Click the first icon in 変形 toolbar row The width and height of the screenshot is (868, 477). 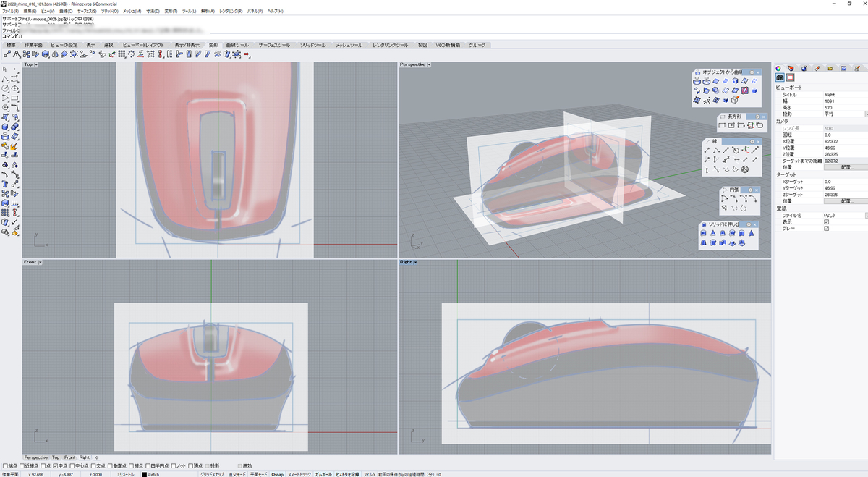pyautogui.click(x=7, y=54)
